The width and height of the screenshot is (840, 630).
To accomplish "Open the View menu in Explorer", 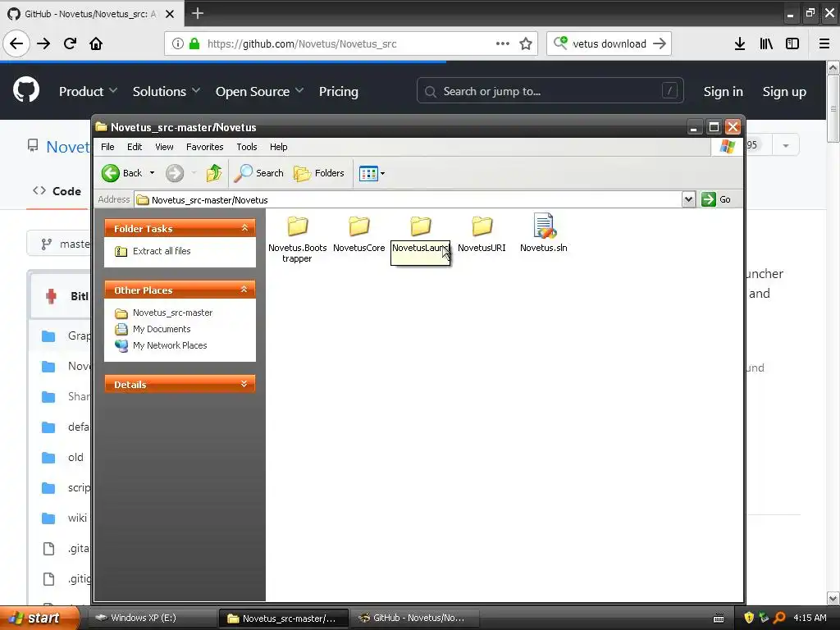I will tap(164, 147).
